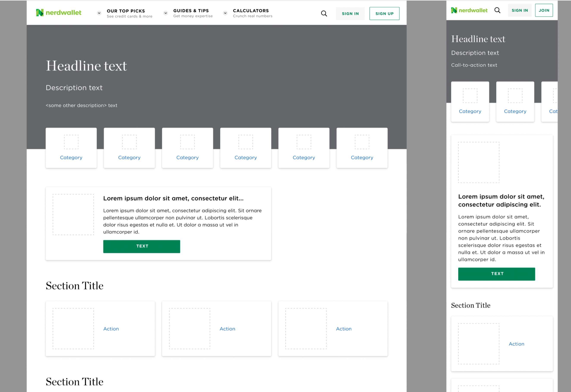Click the green TEXT button on desktop
571x392 pixels.
click(142, 246)
